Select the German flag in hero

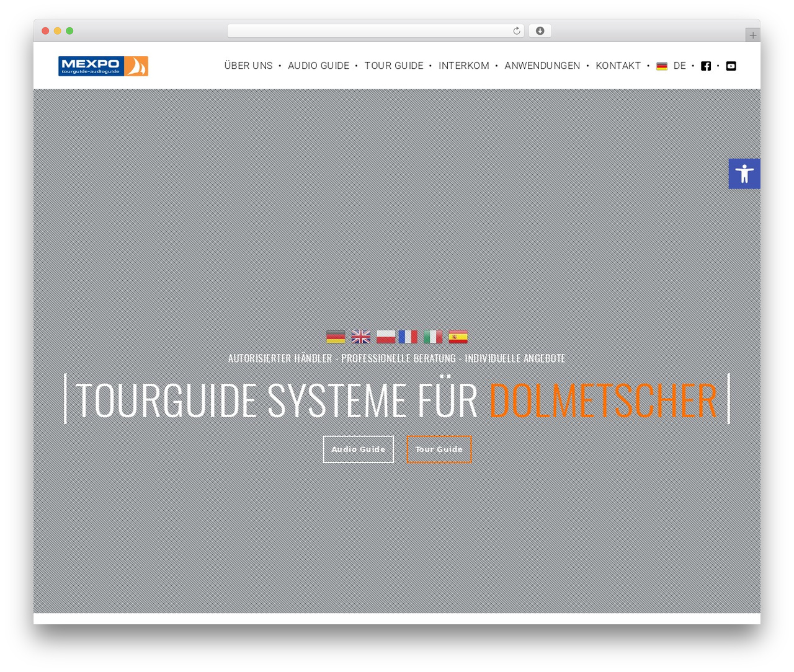coord(336,337)
